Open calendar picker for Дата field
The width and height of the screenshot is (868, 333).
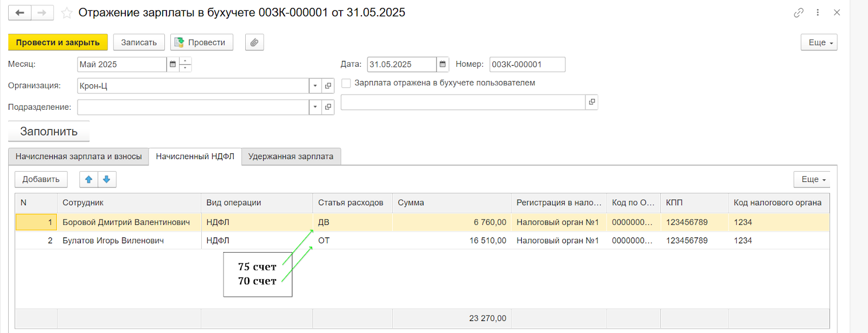pyautogui.click(x=443, y=64)
